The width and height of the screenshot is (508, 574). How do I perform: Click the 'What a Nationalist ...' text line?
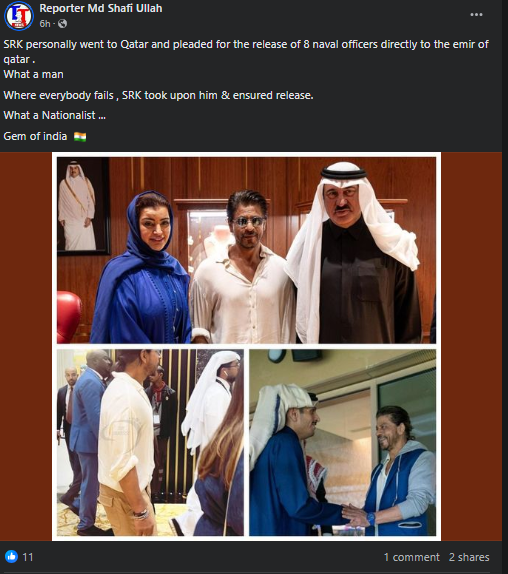55,115
